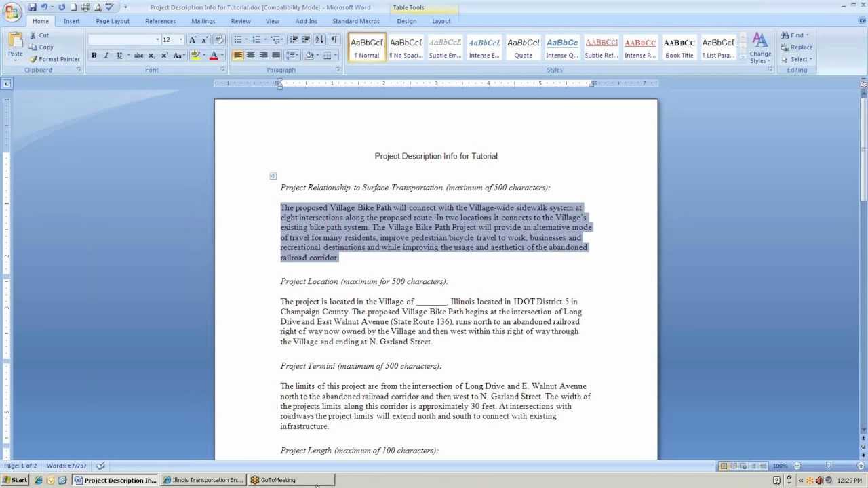The width and height of the screenshot is (868, 488).
Task: Toggle align text left
Action: (238, 56)
